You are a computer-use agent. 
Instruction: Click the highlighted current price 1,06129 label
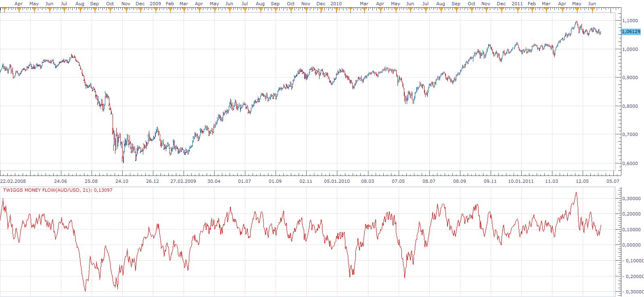pyautogui.click(x=631, y=31)
